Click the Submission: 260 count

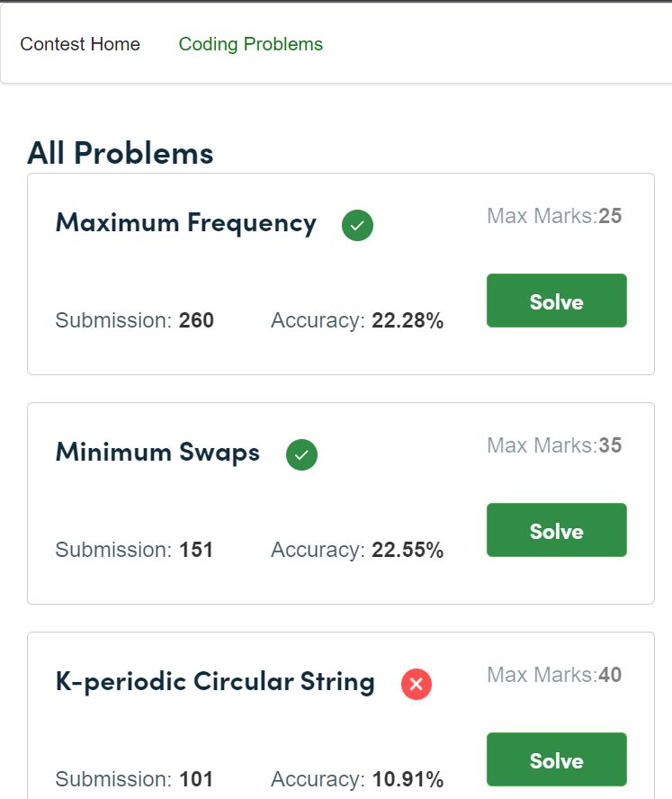(135, 320)
